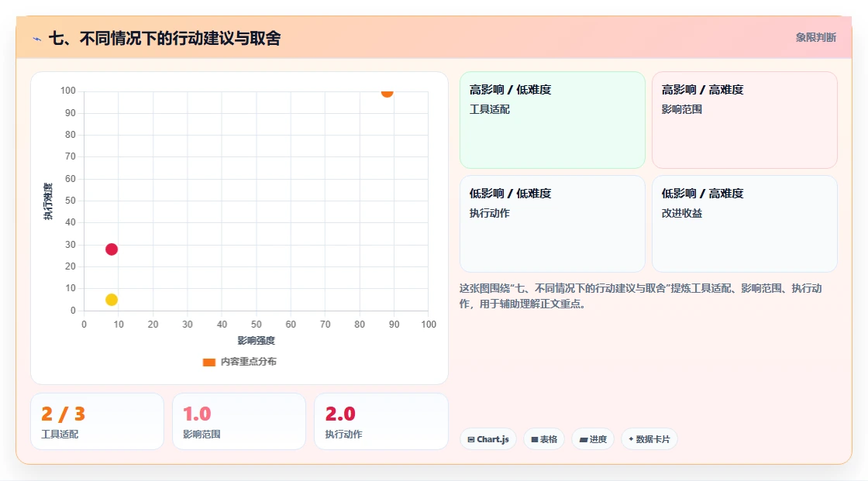Viewport: 868px width, 481px height.
Task: Click 工具适配 label under the 2 / 3 stat
Action: [60, 435]
